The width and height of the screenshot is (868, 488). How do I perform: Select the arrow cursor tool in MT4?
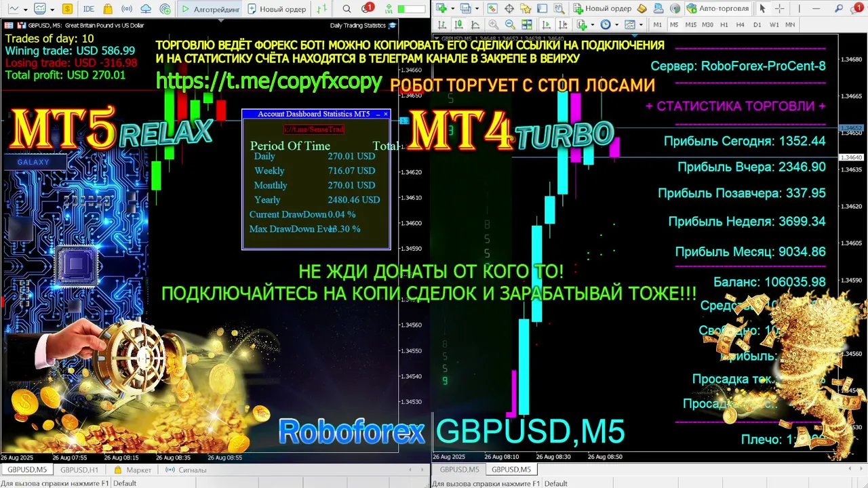762,9
